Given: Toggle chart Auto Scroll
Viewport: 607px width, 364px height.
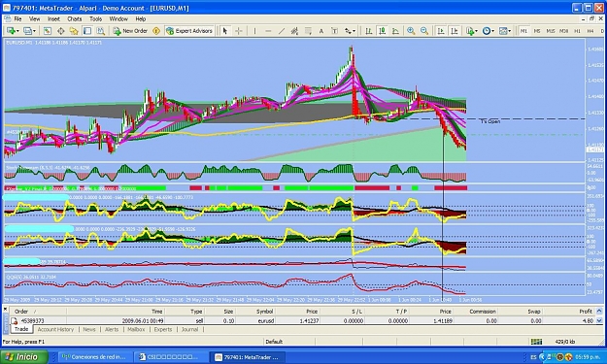Looking at the screenshot, I should click(x=441, y=31).
